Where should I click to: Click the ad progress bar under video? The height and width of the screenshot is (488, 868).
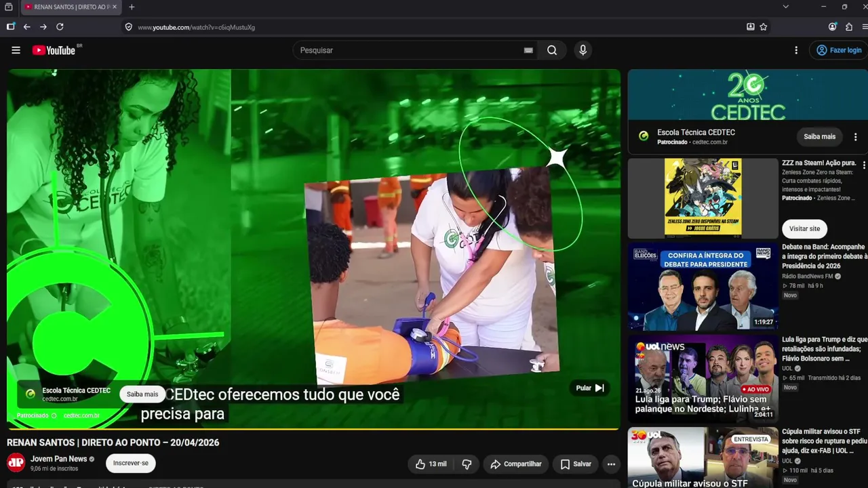tap(313, 429)
